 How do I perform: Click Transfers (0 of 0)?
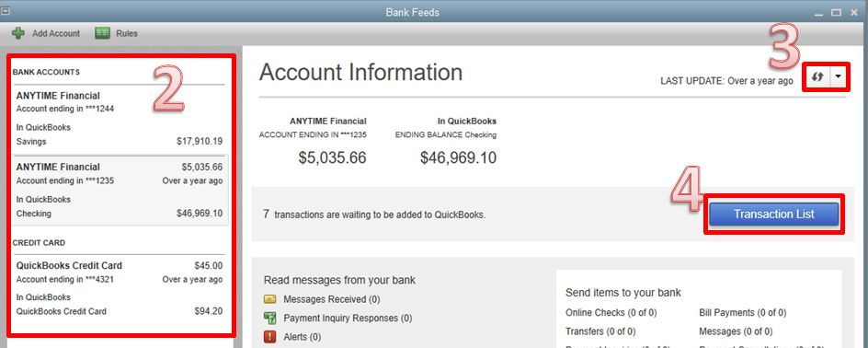pyautogui.click(x=600, y=331)
